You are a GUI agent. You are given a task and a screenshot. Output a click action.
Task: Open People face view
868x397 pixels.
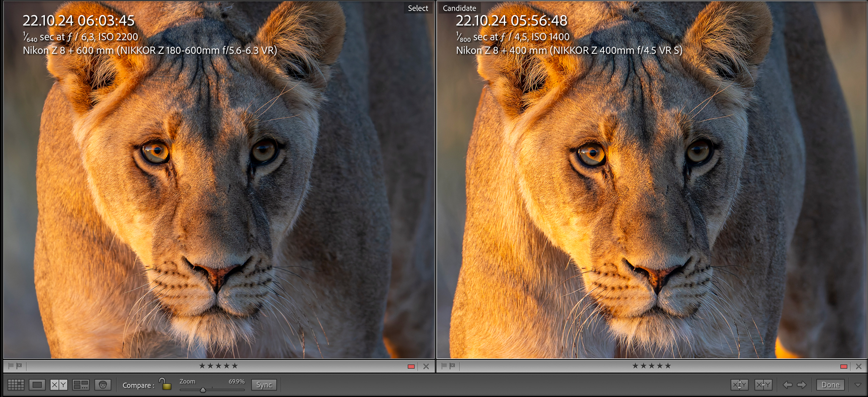click(103, 385)
